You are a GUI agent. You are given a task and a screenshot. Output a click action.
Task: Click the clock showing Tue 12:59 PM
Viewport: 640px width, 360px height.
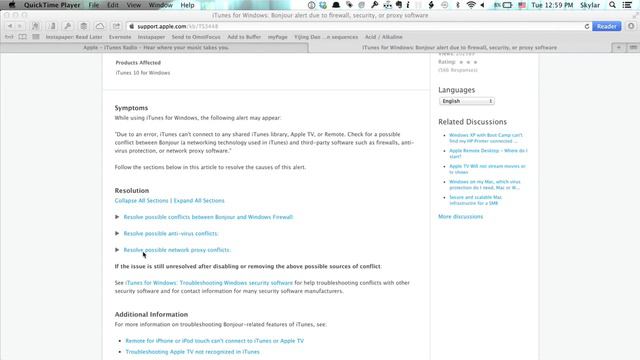pos(552,5)
